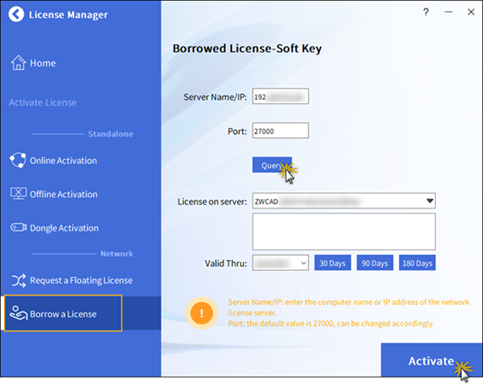This screenshot has width=483, height=384.
Task: Open help with the question mark icon
Action: pyautogui.click(x=426, y=12)
